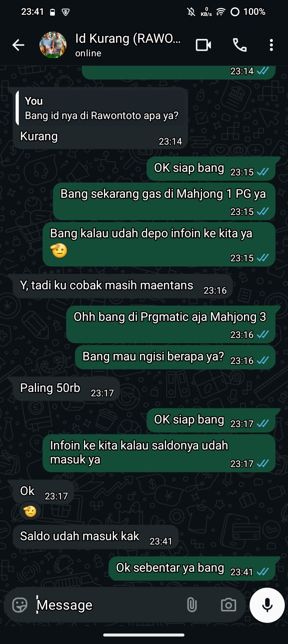The height and width of the screenshot is (644, 288).
Task: Select the 'Paling 50rb' message bubble
Action: (66, 389)
